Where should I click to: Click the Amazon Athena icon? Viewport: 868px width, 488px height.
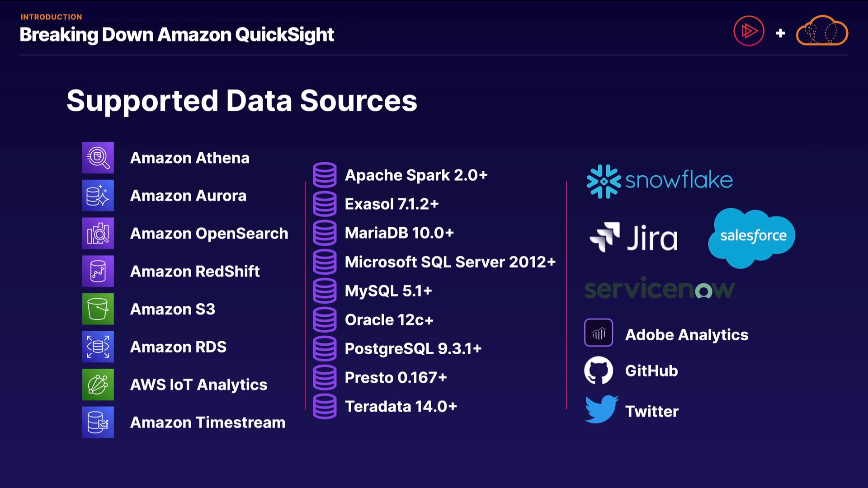tap(98, 158)
